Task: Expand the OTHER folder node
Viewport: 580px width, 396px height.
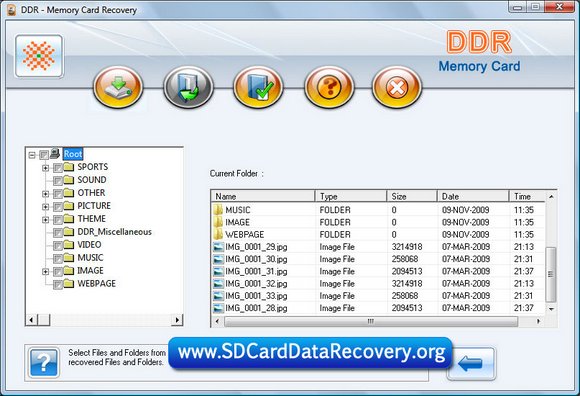Action: pos(45,194)
